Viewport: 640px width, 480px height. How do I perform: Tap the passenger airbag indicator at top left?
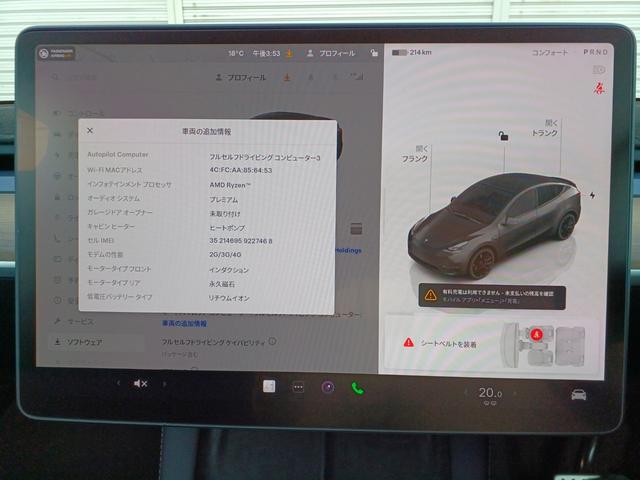pos(56,53)
